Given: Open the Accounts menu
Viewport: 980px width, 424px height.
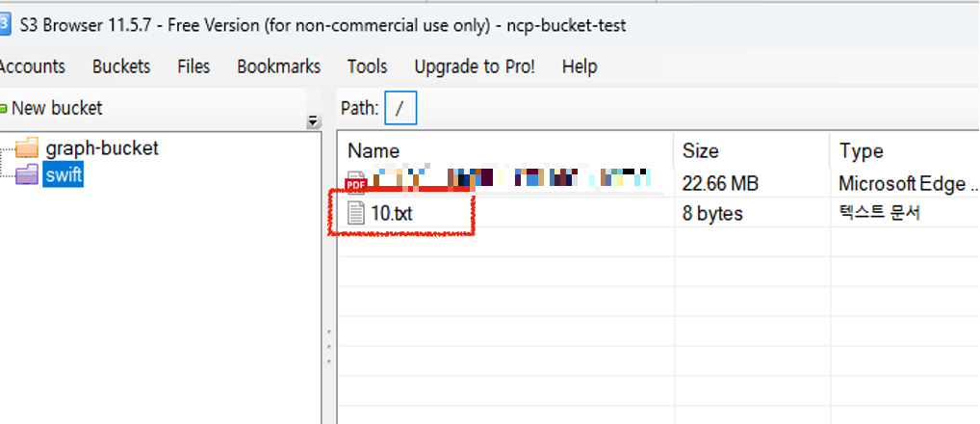Looking at the screenshot, I should coord(31,66).
